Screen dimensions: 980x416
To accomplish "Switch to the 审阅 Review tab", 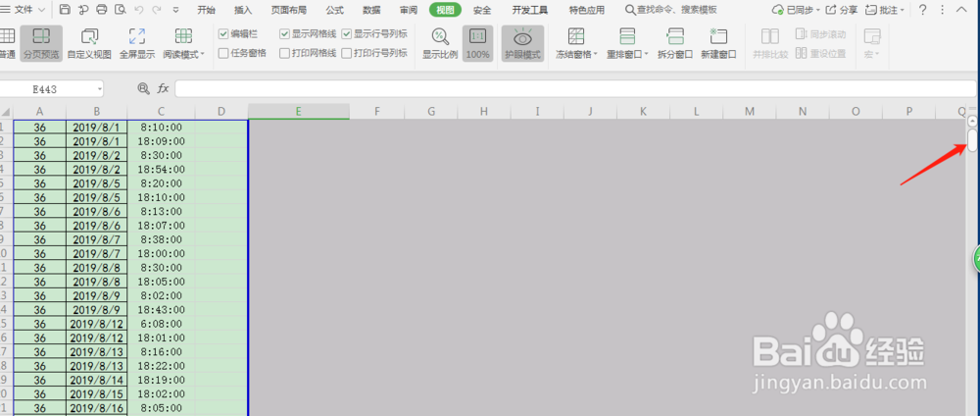I will click(x=409, y=10).
